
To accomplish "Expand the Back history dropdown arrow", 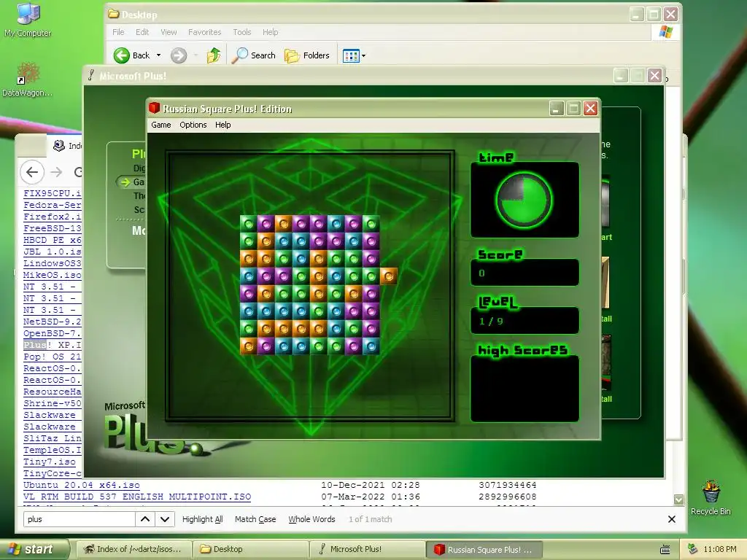I will 158,55.
